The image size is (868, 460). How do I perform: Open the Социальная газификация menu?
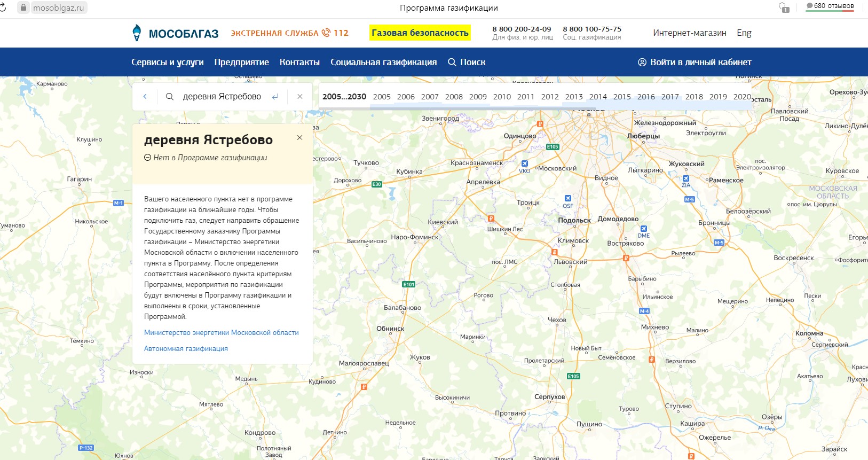pyautogui.click(x=384, y=62)
